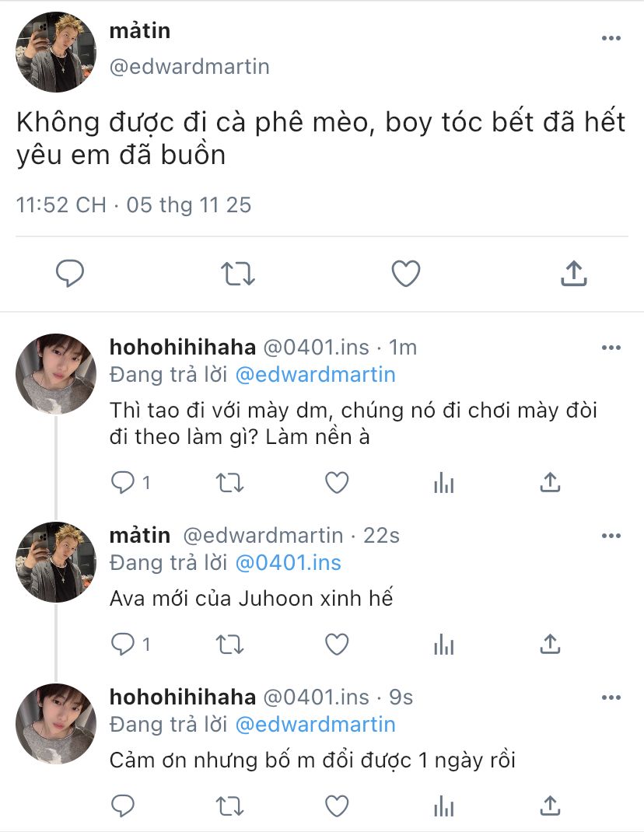The width and height of the screenshot is (644, 832).
Task: Share the main tweet by mảtin
Action: pos(573,274)
